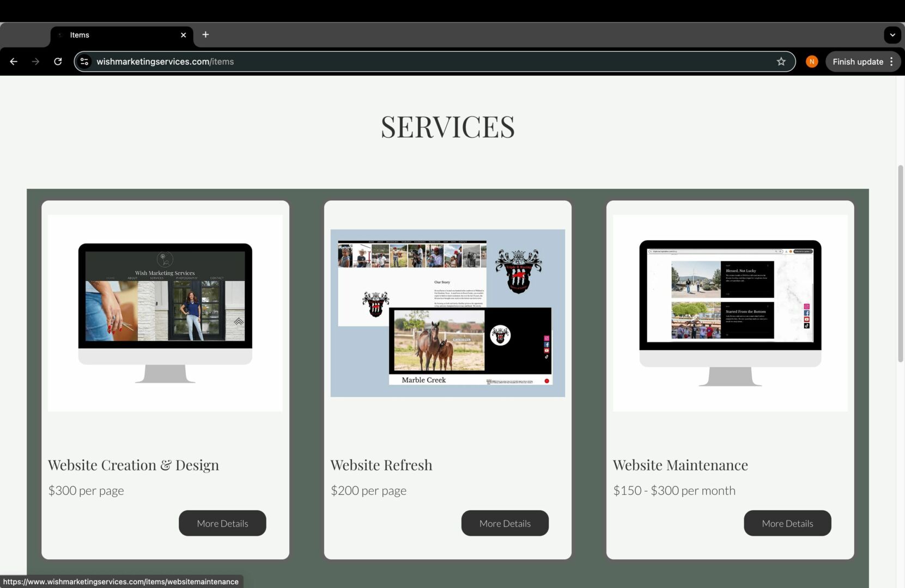Reload the current page

(x=58, y=62)
